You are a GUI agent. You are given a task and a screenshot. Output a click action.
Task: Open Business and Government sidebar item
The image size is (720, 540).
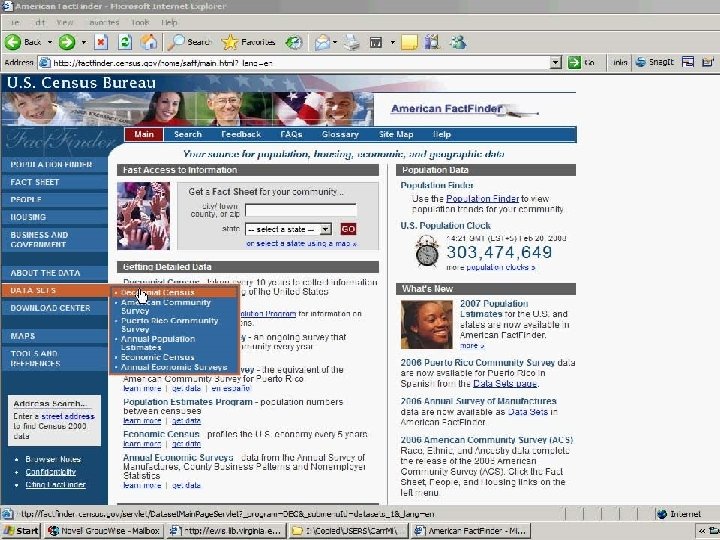pyautogui.click(x=54, y=239)
